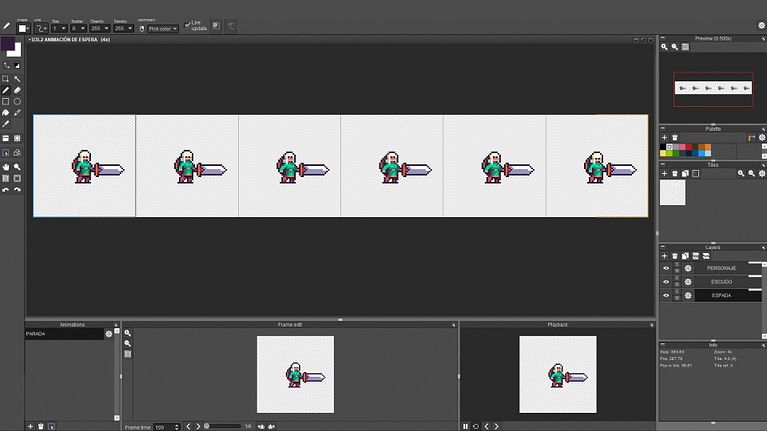767x431 pixels.
Task: Open the secondary Pick color dropdown
Action: pyautogui.click(x=161, y=29)
